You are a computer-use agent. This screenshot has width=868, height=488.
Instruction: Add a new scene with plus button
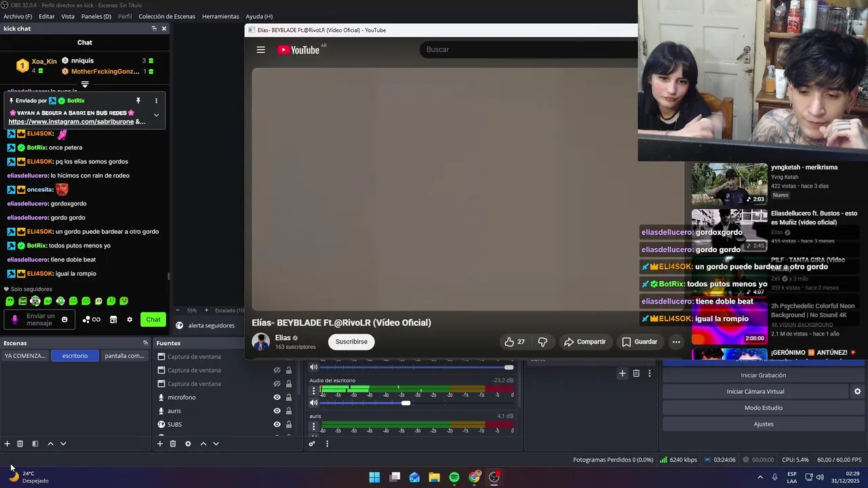7,444
